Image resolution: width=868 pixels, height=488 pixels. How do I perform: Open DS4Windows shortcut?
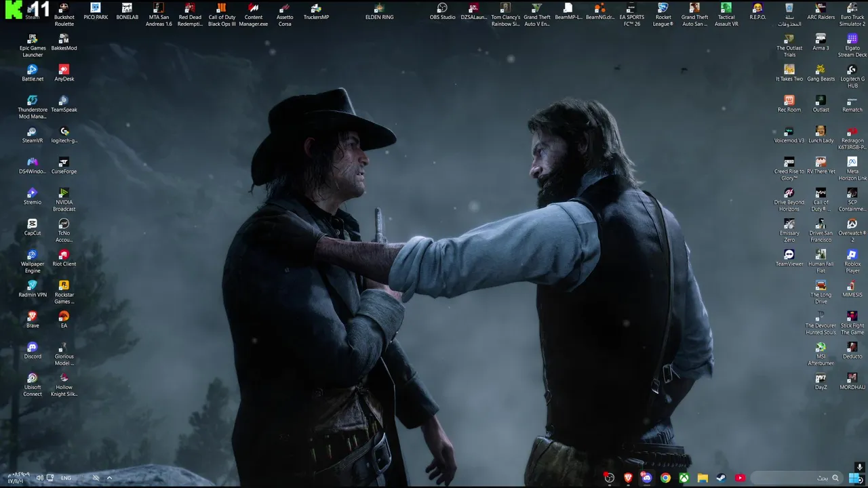(x=32, y=165)
